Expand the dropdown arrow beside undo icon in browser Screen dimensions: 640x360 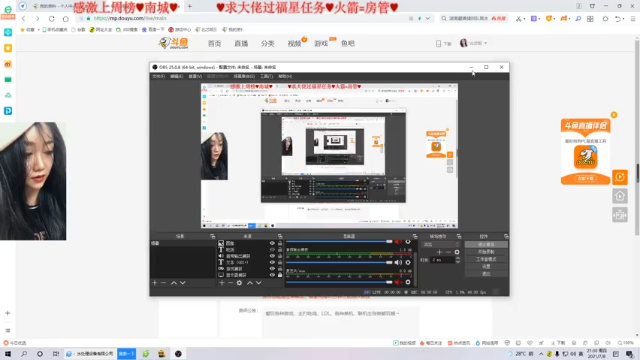624,19
